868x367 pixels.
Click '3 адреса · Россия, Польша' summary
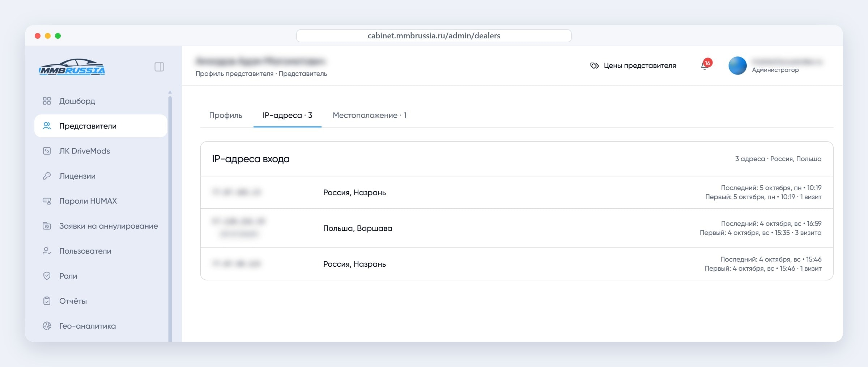[x=778, y=159]
